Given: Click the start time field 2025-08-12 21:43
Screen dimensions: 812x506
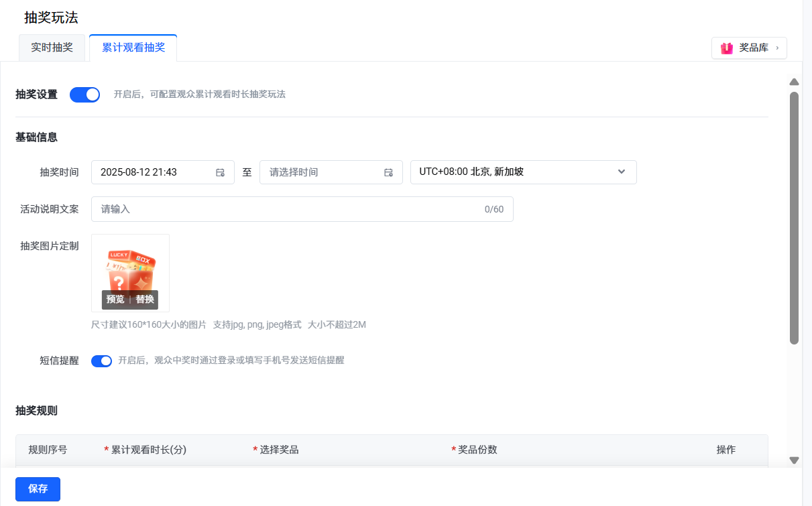Looking at the screenshot, I should coord(163,172).
